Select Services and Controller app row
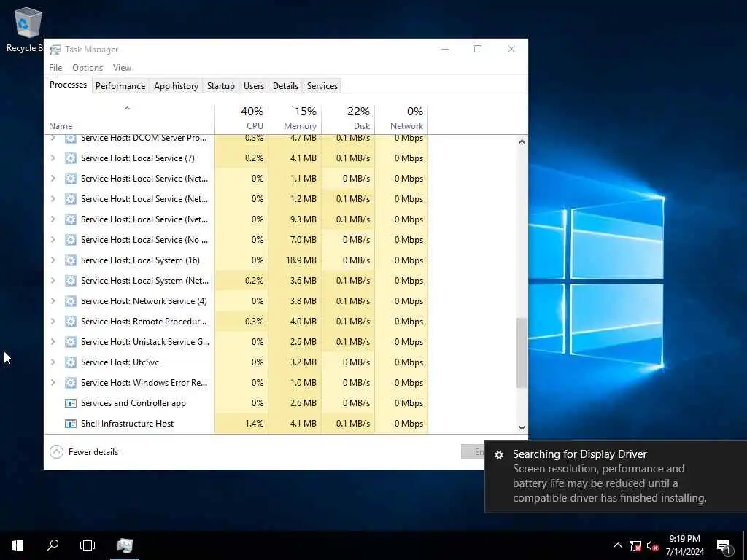 [x=236, y=403]
